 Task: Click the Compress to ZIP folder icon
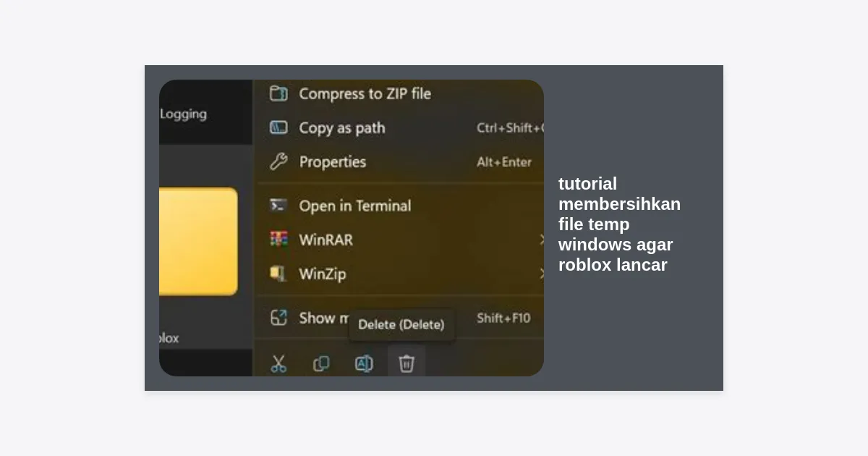point(278,93)
